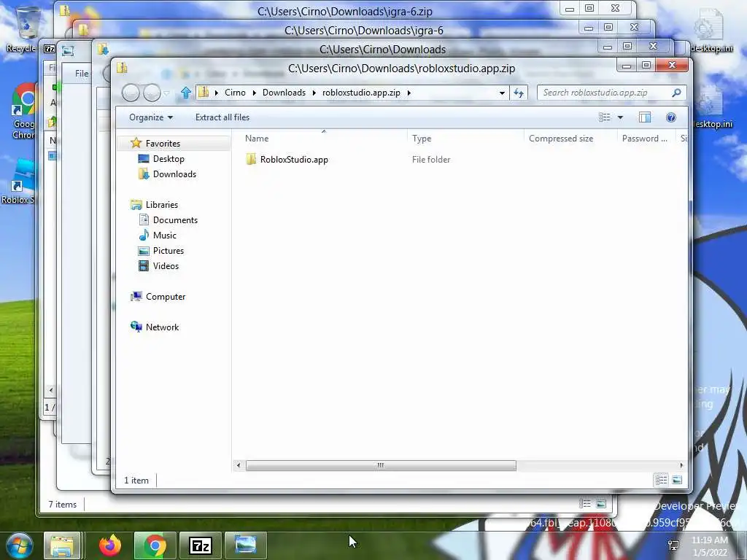Screen dimensions: 747x560
Task: Bring the igra-6.zip window to front
Action: click(344, 11)
